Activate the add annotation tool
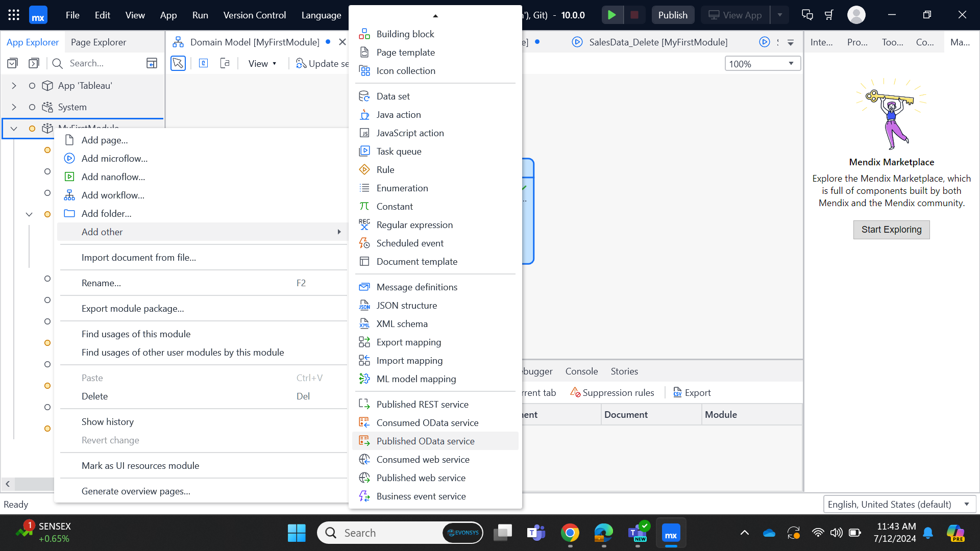This screenshot has height=551, width=980. pyautogui.click(x=225, y=63)
